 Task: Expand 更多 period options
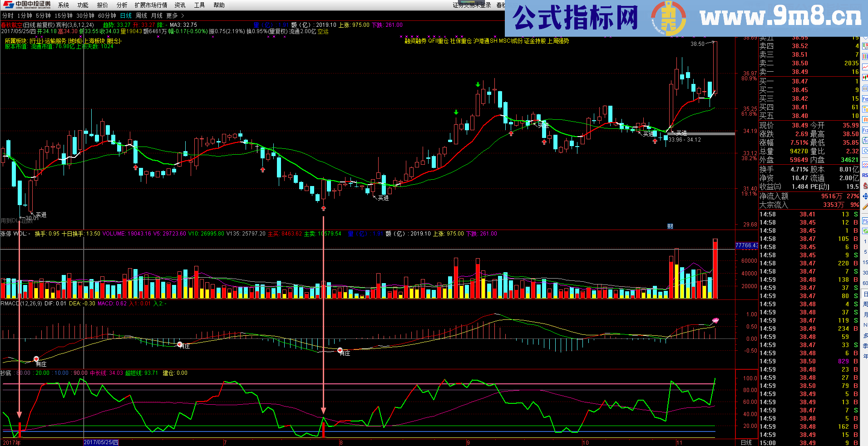[172, 15]
